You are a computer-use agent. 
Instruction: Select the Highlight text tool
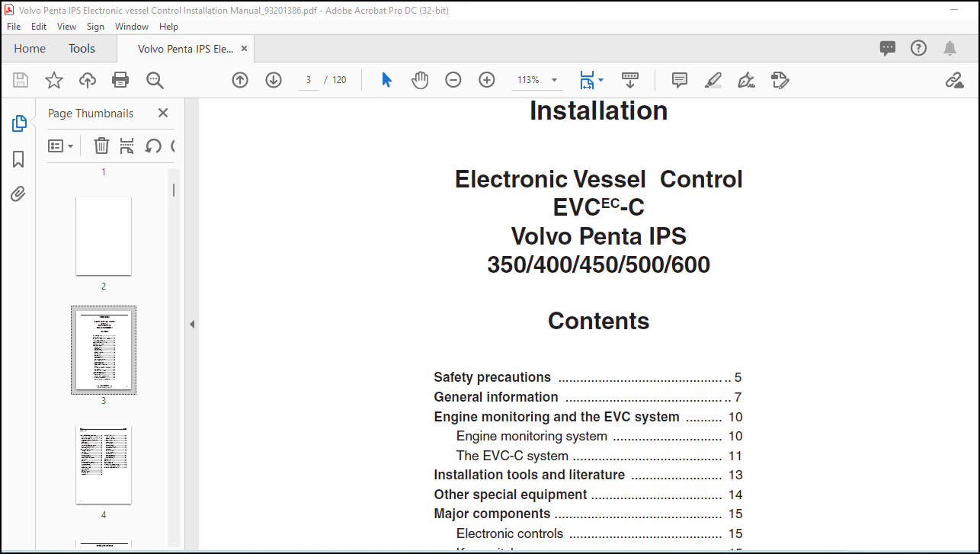coord(713,80)
